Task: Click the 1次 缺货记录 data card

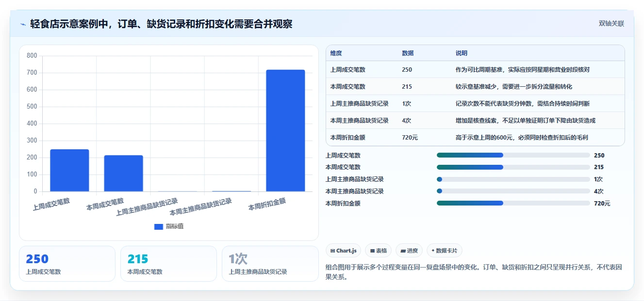Action: tap(270, 264)
